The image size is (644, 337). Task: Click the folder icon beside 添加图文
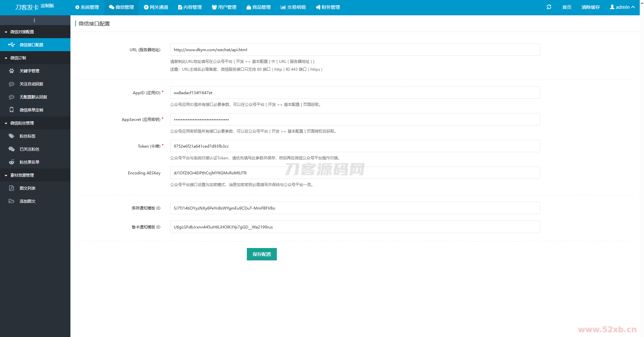coord(12,201)
